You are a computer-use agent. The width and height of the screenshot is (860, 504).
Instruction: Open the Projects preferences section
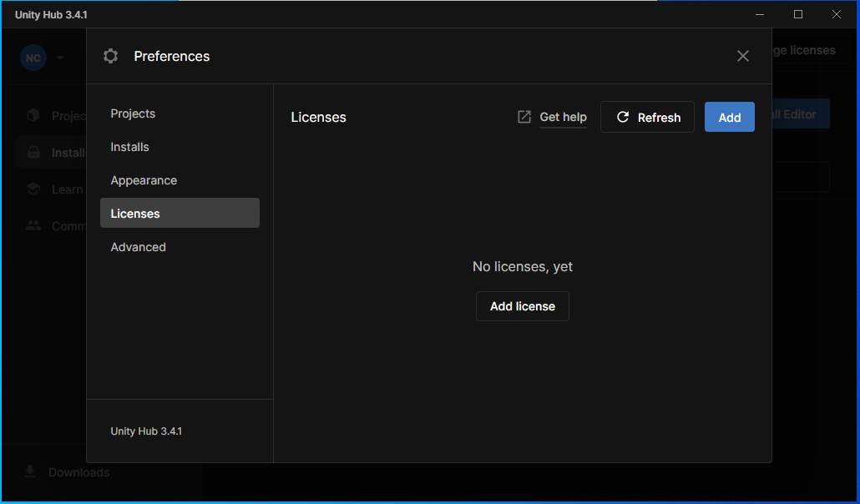pos(180,113)
